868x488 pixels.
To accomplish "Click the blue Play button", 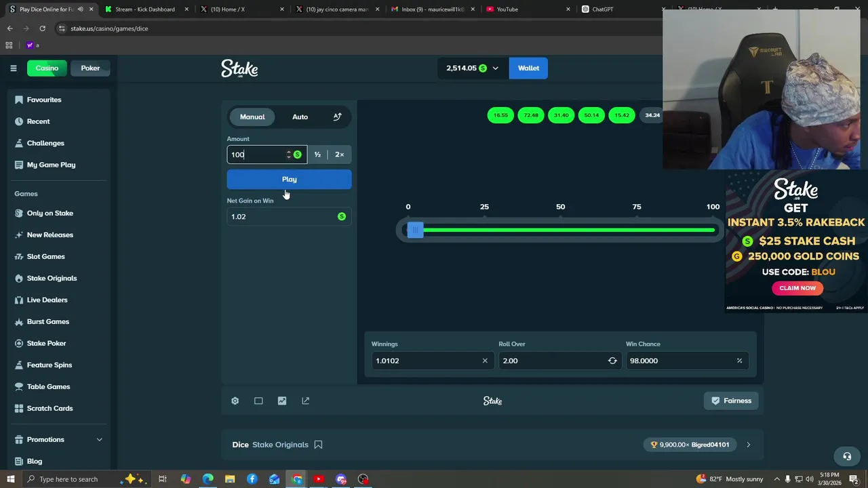I will 290,179.
